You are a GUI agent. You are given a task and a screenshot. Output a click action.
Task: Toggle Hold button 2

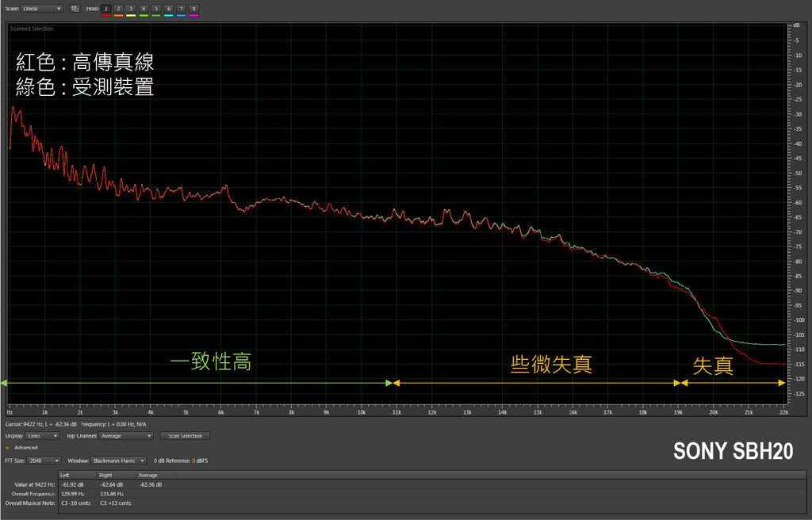pos(119,9)
